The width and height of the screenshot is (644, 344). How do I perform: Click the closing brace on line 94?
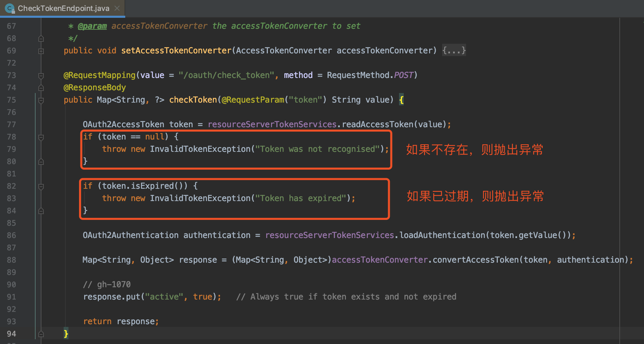pos(66,334)
